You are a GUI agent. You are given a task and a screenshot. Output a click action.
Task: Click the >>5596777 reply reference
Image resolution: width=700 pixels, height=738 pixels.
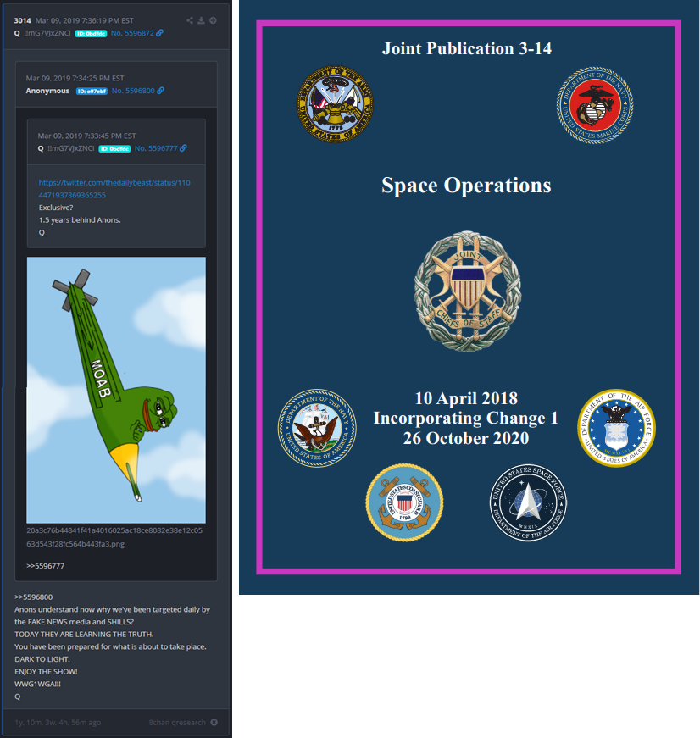(x=45, y=566)
